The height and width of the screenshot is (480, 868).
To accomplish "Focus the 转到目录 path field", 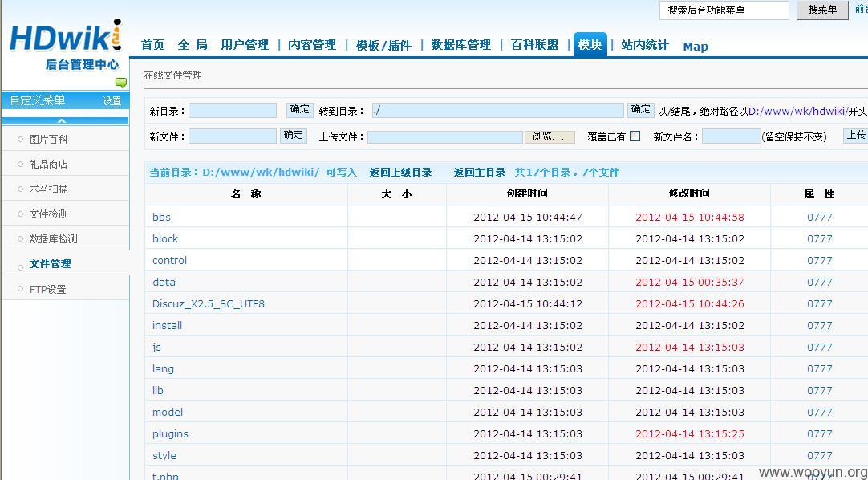I will tap(497, 111).
